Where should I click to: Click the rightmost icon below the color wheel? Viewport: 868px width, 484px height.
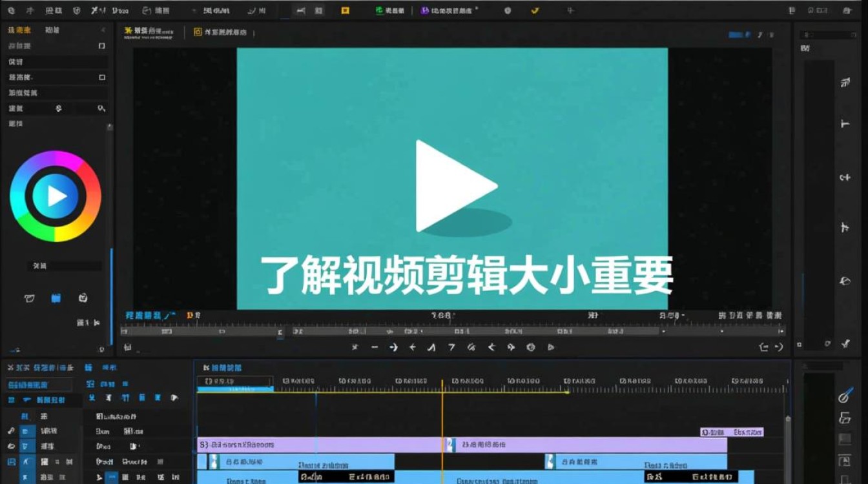point(83,297)
